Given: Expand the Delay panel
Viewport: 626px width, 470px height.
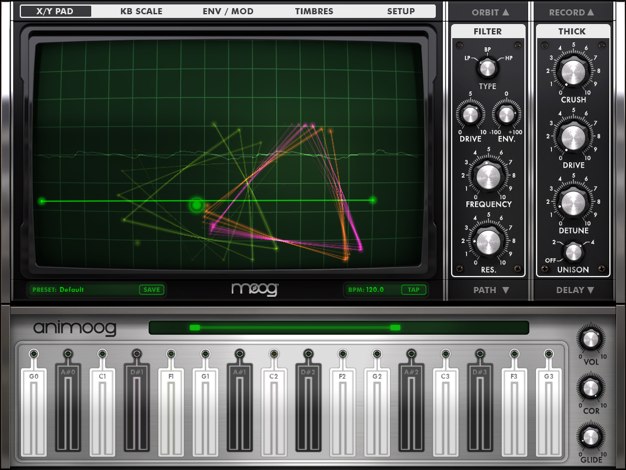Looking at the screenshot, I should pyautogui.click(x=573, y=290).
